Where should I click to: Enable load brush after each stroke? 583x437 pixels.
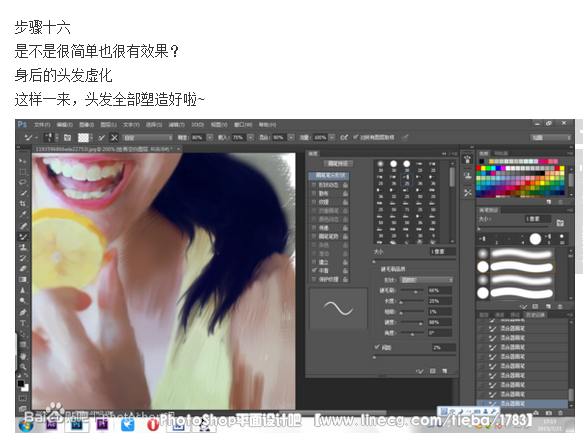pos(102,138)
